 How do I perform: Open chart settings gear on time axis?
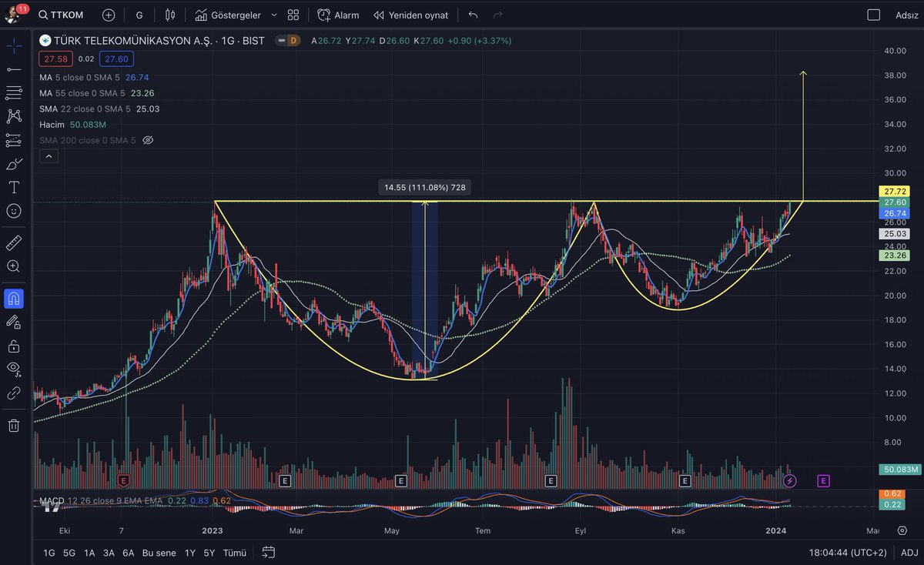coord(902,530)
